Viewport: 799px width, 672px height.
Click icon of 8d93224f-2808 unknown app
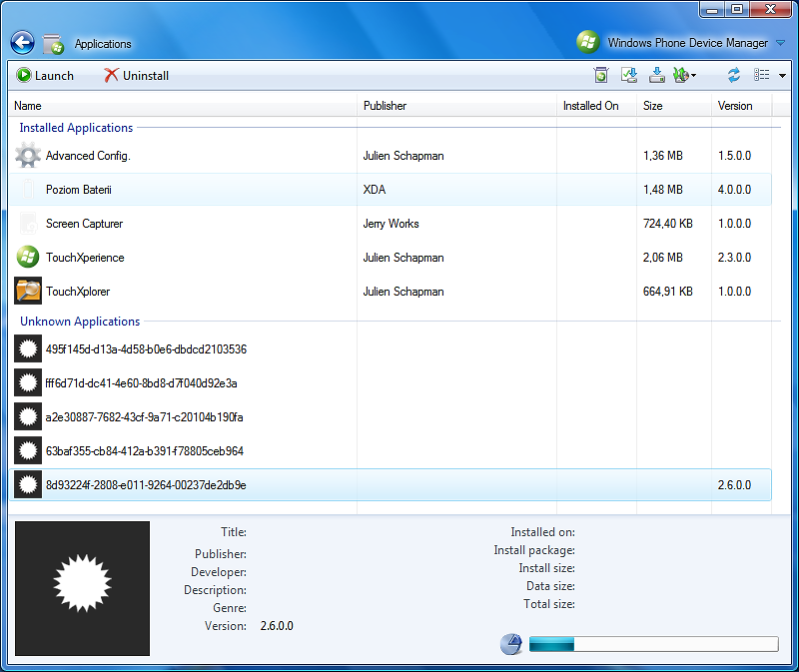tap(28, 484)
